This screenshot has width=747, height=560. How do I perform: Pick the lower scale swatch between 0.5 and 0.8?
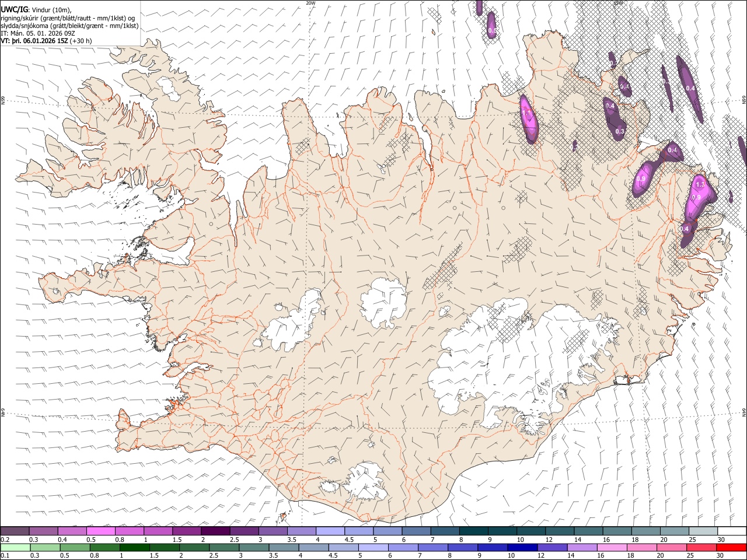pos(75,547)
